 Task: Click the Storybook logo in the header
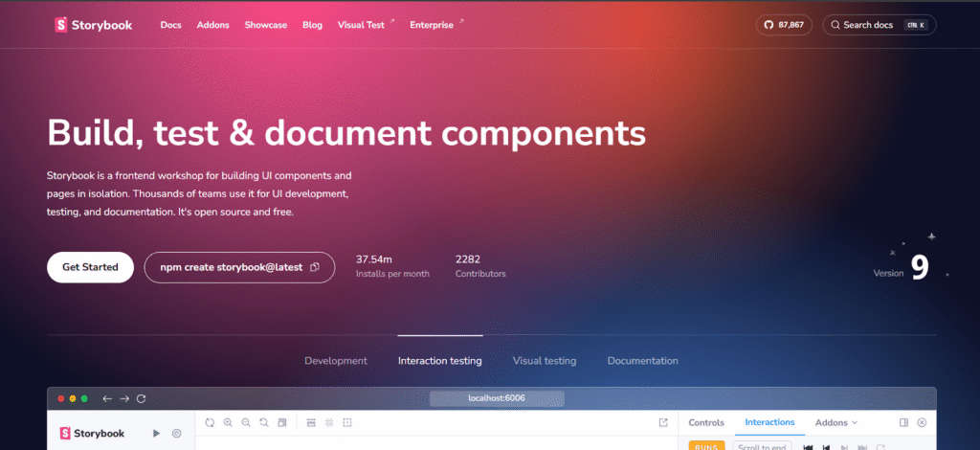click(x=93, y=25)
